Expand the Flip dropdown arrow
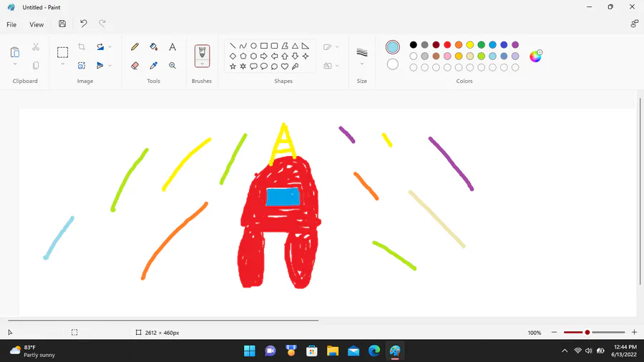 (x=109, y=66)
